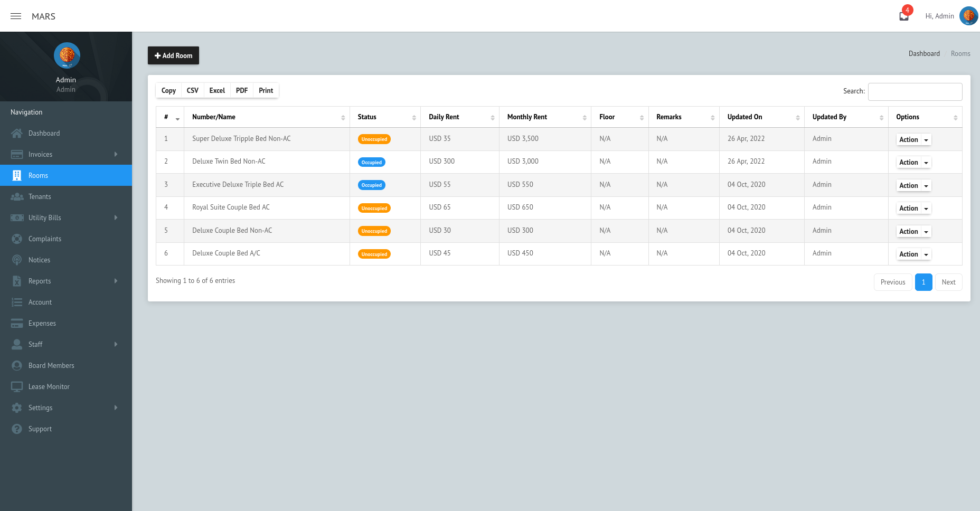This screenshot has height=511, width=980.
Task: Select the Expenses sidebar icon
Action: [17, 323]
